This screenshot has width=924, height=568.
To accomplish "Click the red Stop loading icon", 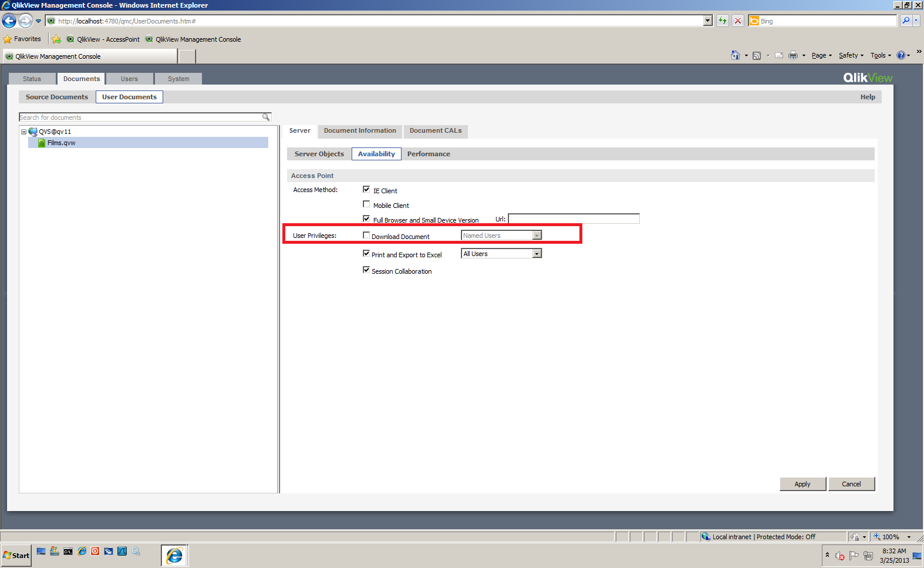I will pyautogui.click(x=738, y=21).
